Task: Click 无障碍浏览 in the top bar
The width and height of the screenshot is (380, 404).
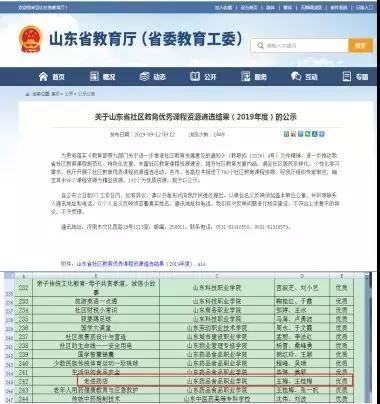Action: coord(311,7)
